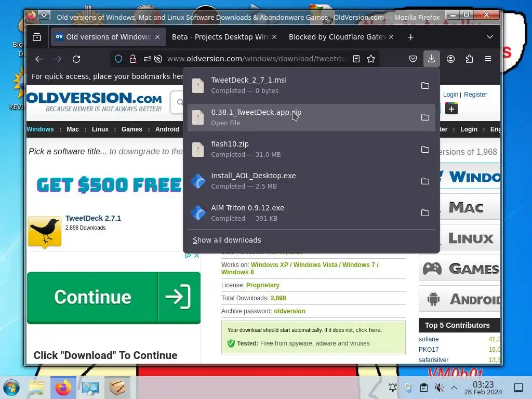Viewport: 532px width, 399px height.
Task: Click the URL address bar field
Action: 256,59
